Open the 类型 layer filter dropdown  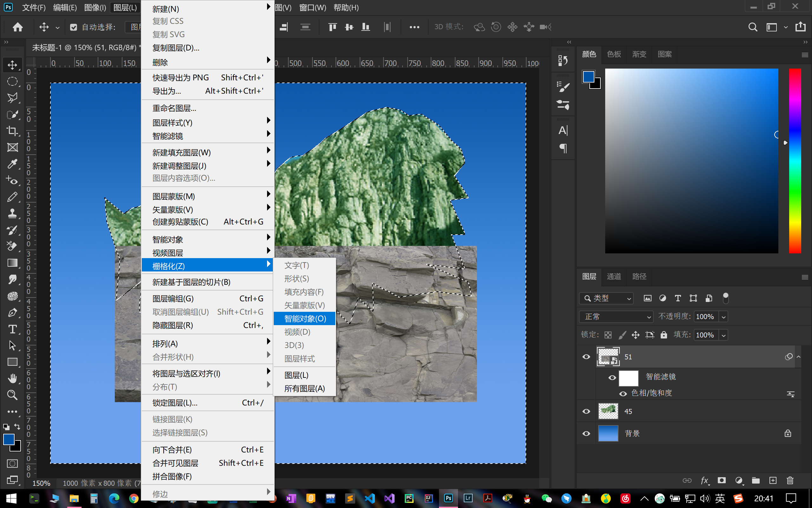(x=606, y=298)
